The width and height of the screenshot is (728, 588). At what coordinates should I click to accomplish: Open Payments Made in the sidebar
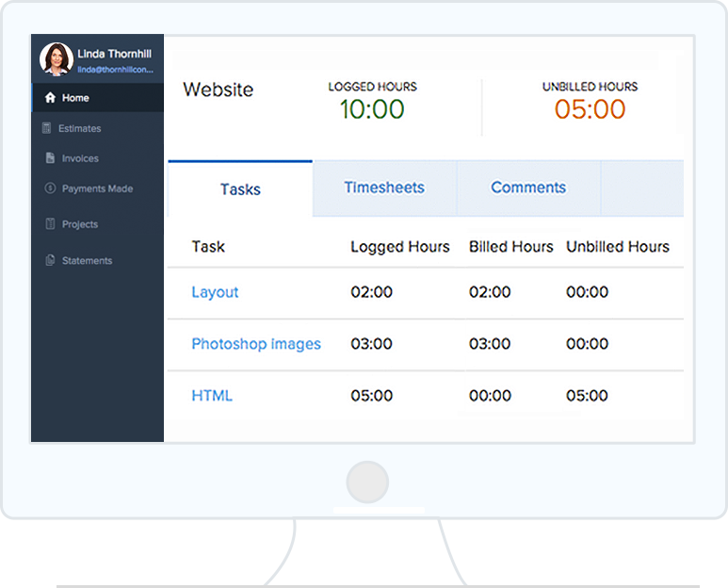pos(98,188)
